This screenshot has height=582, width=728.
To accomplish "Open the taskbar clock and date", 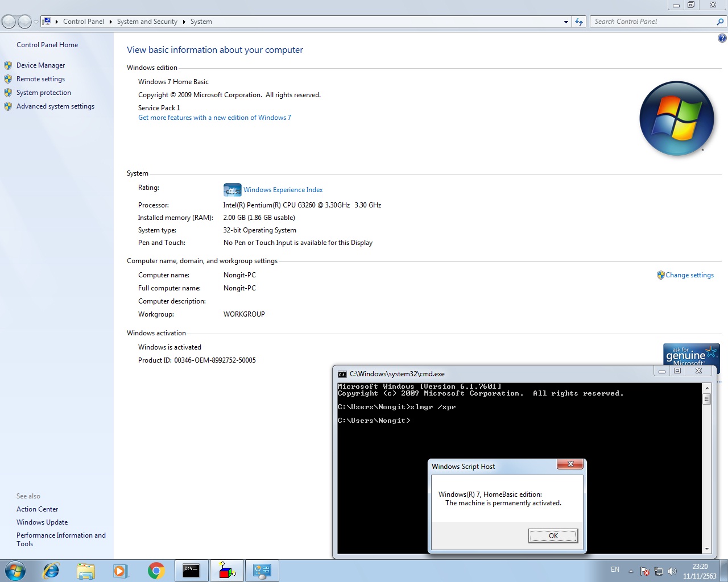I will 700,571.
